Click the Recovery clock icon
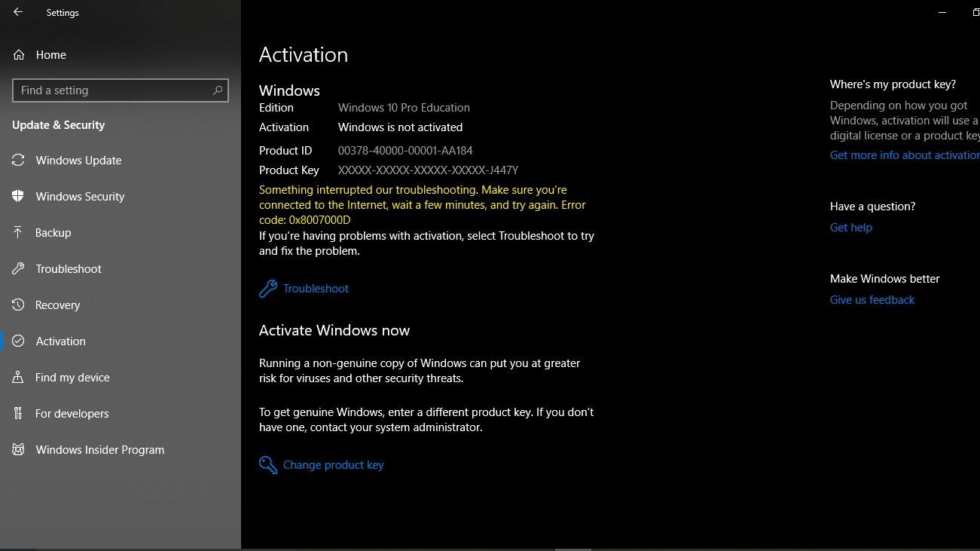 [x=19, y=305]
